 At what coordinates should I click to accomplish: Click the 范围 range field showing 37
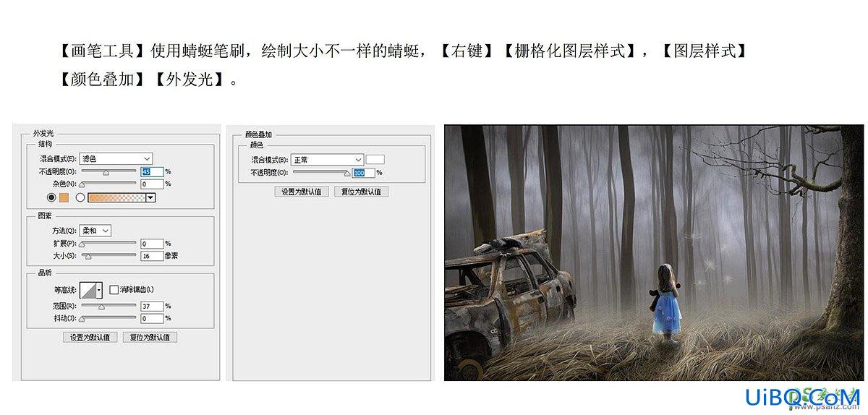click(x=152, y=307)
